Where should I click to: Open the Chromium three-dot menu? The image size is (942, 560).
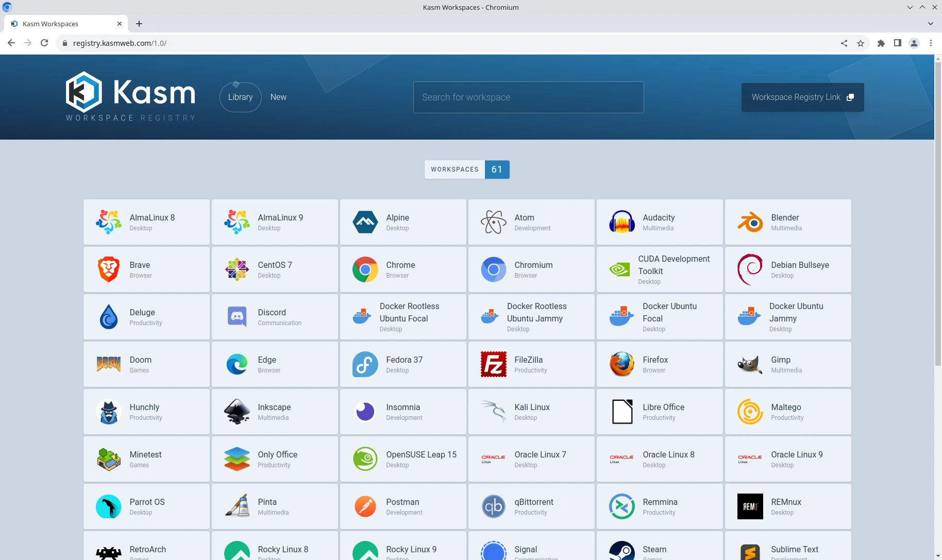(x=931, y=43)
